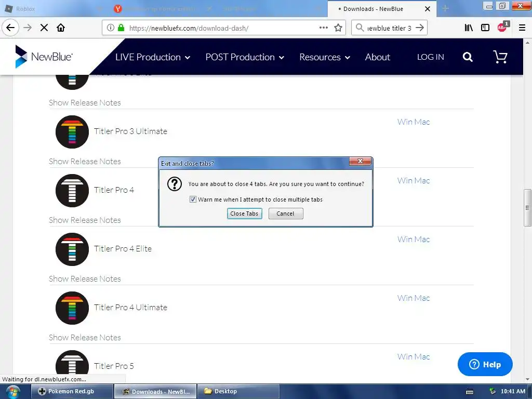This screenshot has height=399, width=532.
Task: Open a new browser tab
Action: click(445, 8)
